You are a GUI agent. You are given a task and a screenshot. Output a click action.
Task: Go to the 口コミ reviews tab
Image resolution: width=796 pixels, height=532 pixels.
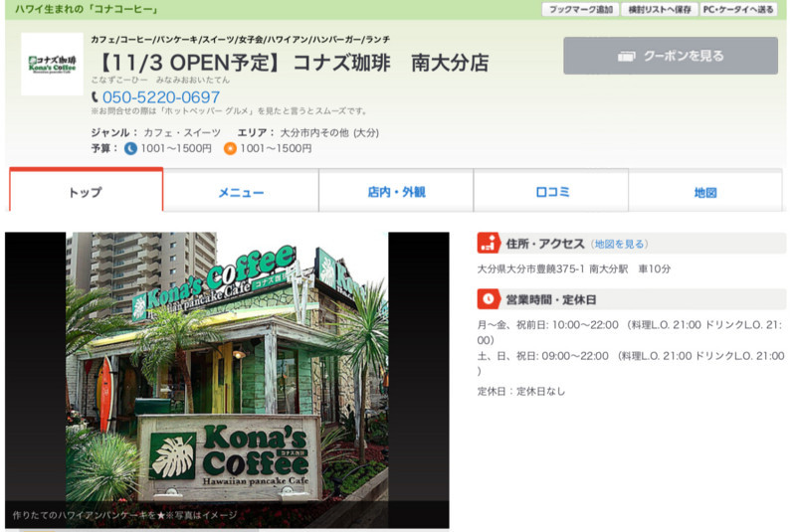pyautogui.click(x=551, y=191)
